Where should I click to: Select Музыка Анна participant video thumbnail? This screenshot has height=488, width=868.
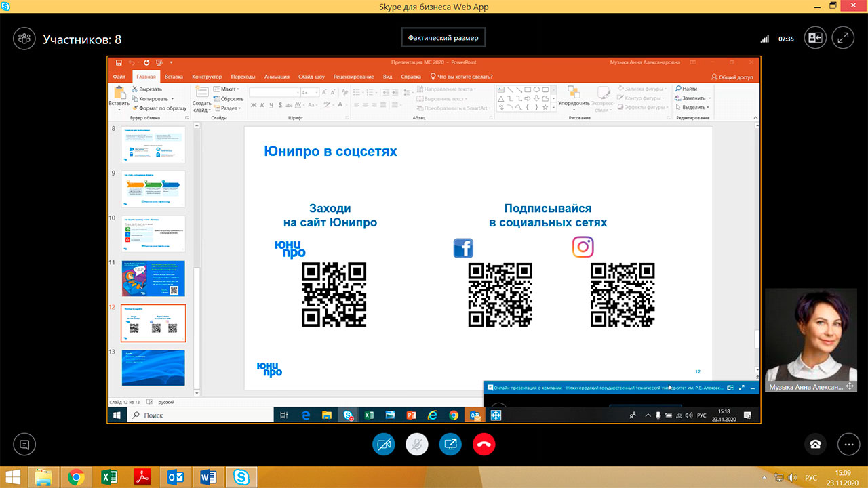(811, 340)
